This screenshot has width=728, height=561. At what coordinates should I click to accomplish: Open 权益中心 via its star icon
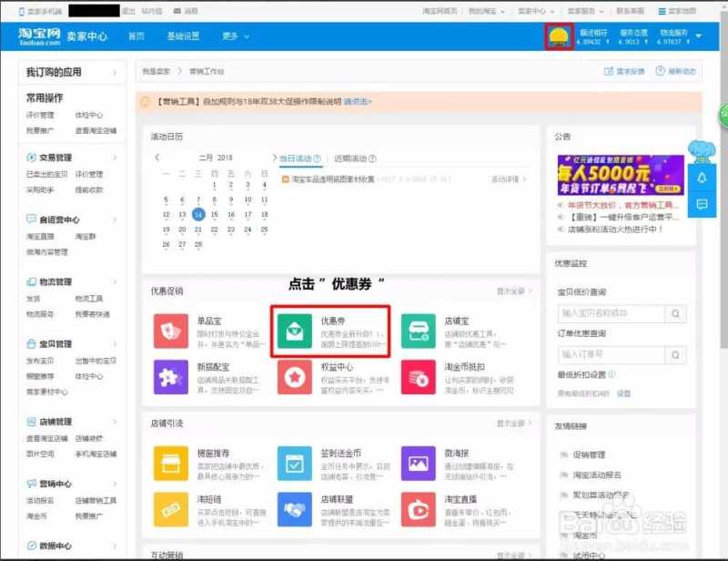tap(296, 377)
